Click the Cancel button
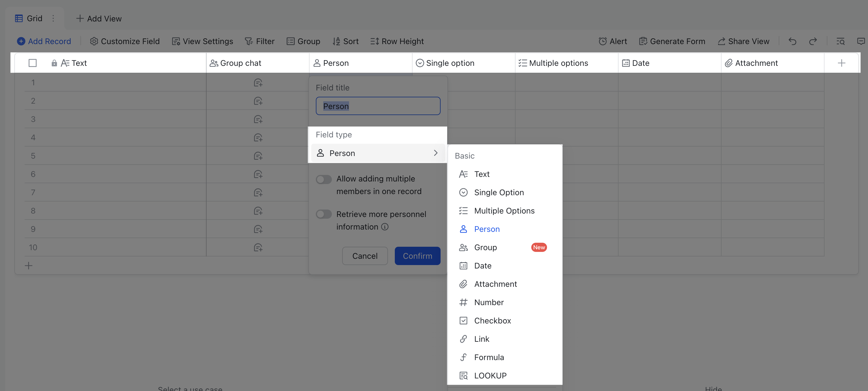868x391 pixels. (x=364, y=256)
